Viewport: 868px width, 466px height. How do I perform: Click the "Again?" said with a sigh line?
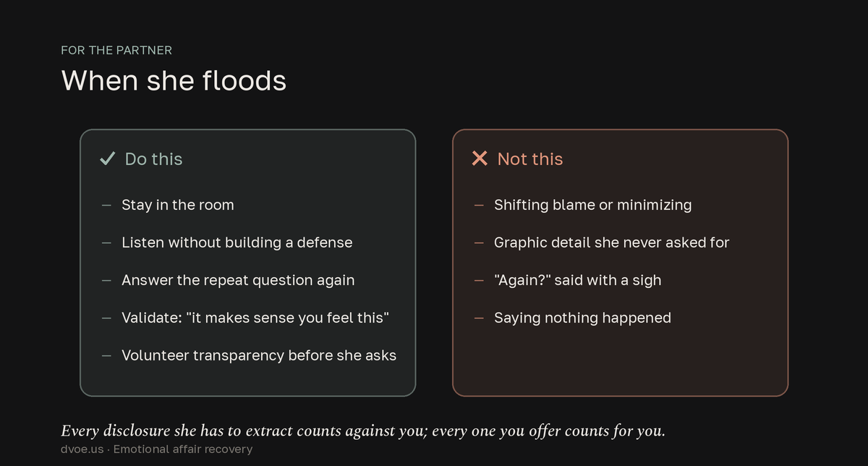tap(577, 280)
